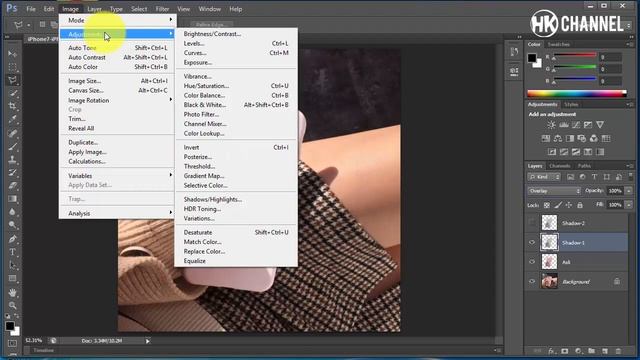This screenshot has width=640, height=360.
Task: Toggle layer filtering switch on or off
Action: [631, 176]
